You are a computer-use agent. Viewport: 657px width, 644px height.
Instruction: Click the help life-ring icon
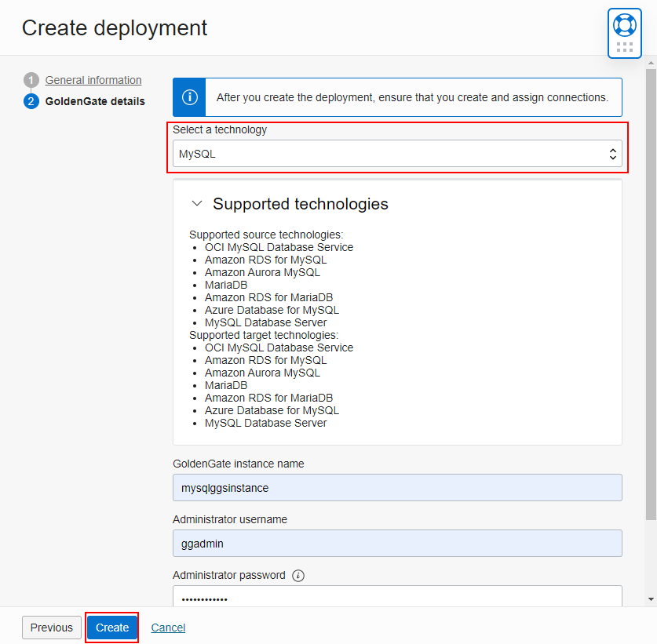click(x=624, y=24)
